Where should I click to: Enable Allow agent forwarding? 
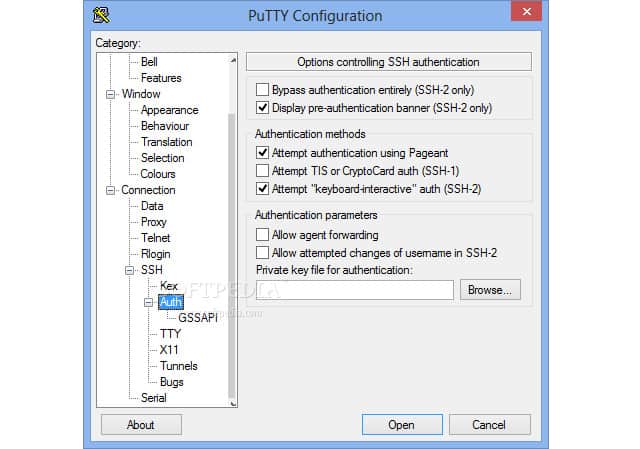point(262,235)
